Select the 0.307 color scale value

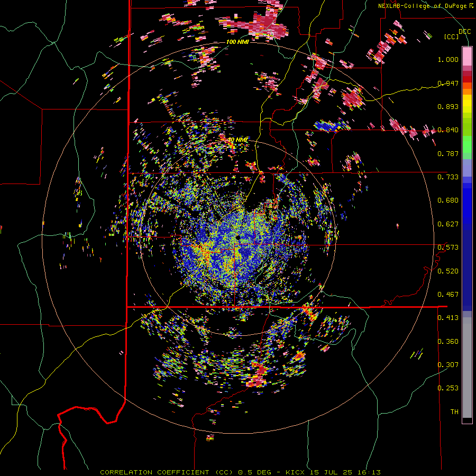[x=448, y=365]
